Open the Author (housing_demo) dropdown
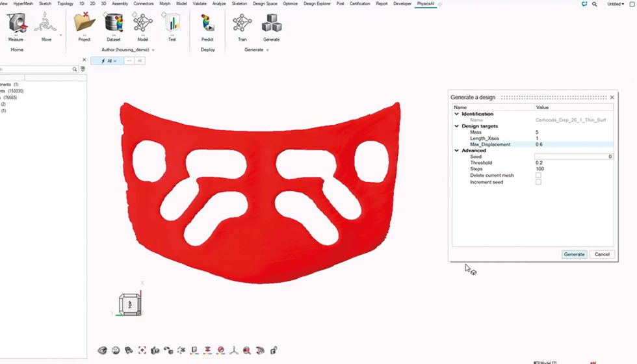The height and width of the screenshot is (364, 637). 153,50
